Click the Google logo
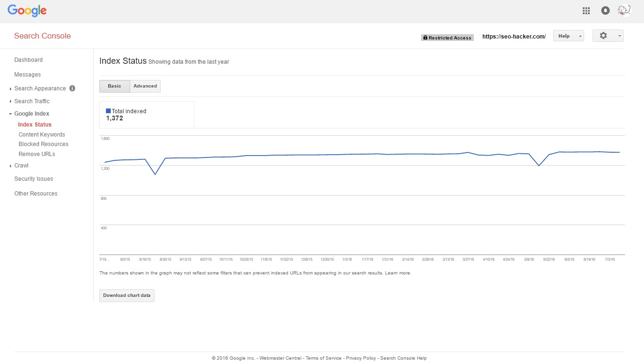 (x=27, y=10)
